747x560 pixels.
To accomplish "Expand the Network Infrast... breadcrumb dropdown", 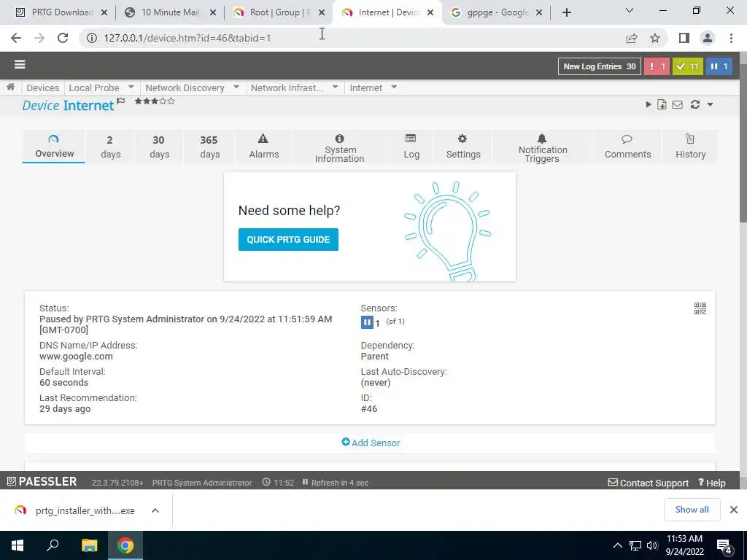I will tap(336, 87).
